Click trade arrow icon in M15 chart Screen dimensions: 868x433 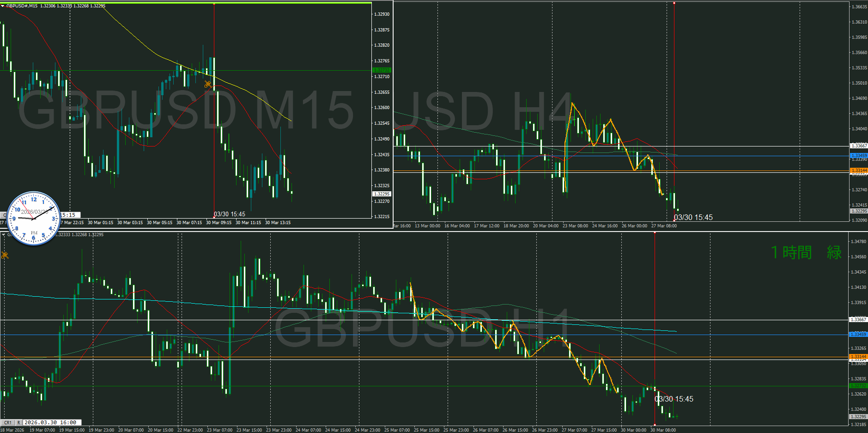point(208,84)
